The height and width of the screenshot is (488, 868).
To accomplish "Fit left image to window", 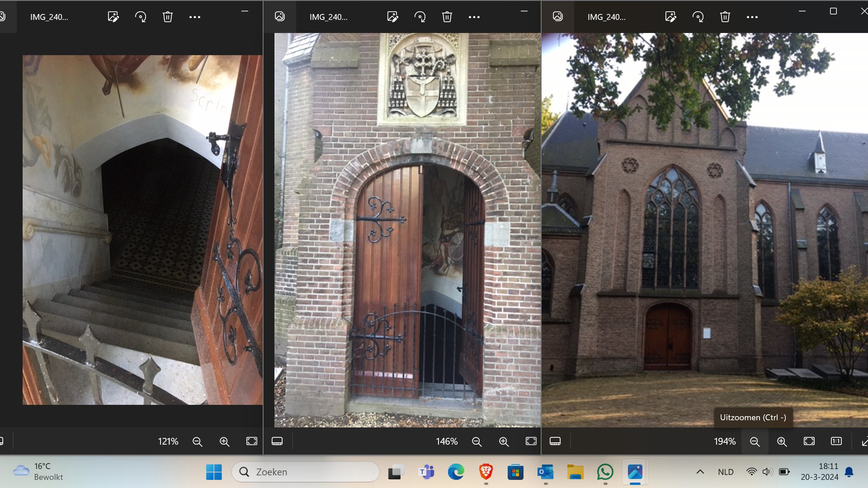I will coord(252,441).
